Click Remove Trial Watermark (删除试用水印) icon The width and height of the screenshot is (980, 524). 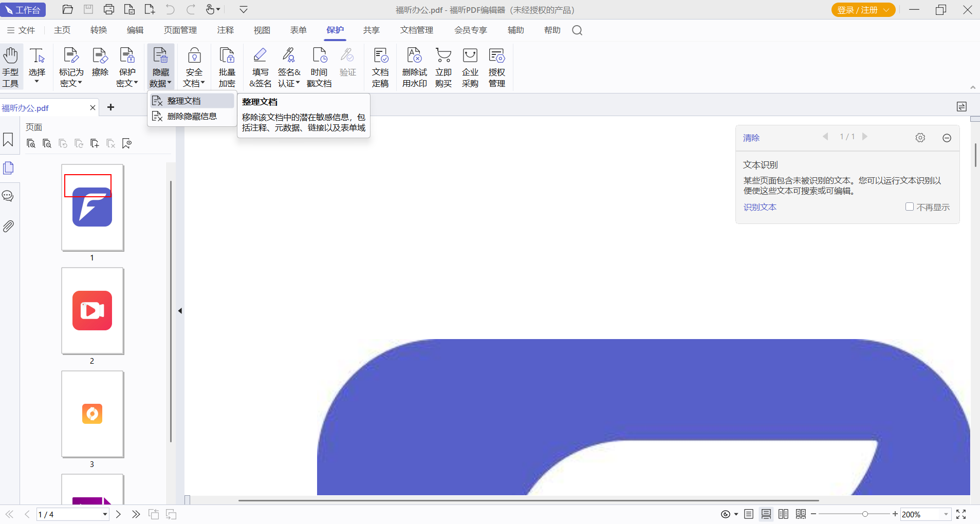click(414, 67)
